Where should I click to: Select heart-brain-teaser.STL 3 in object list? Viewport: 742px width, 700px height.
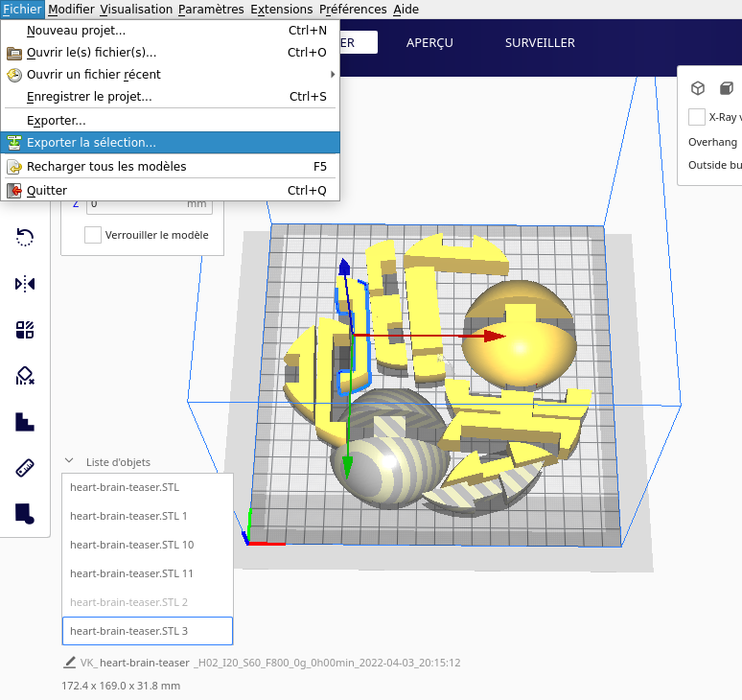click(x=148, y=631)
